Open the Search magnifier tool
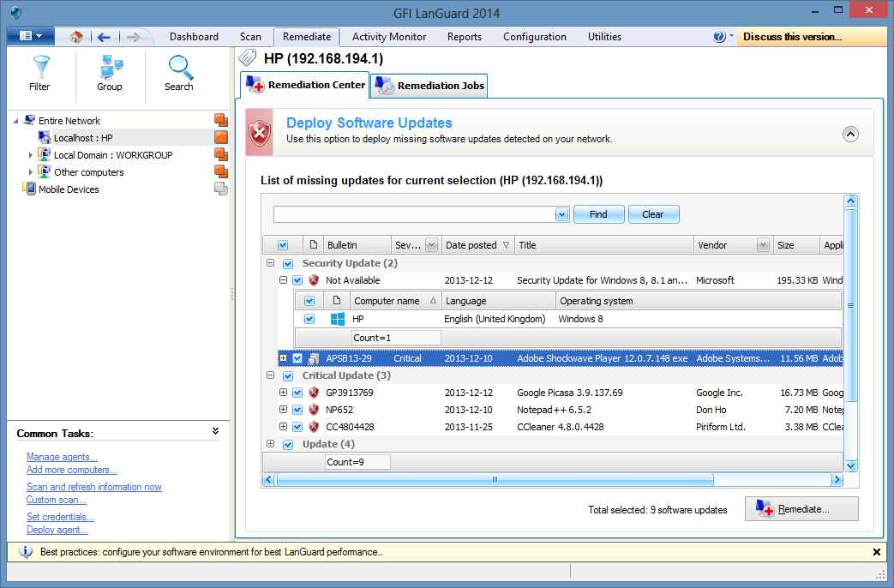The image size is (894, 588). coord(179,74)
